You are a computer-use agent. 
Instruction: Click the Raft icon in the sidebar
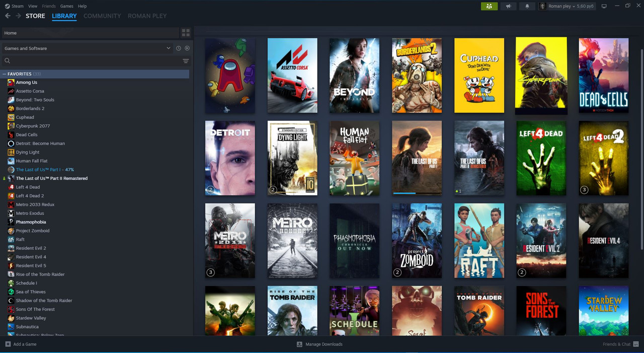point(11,240)
